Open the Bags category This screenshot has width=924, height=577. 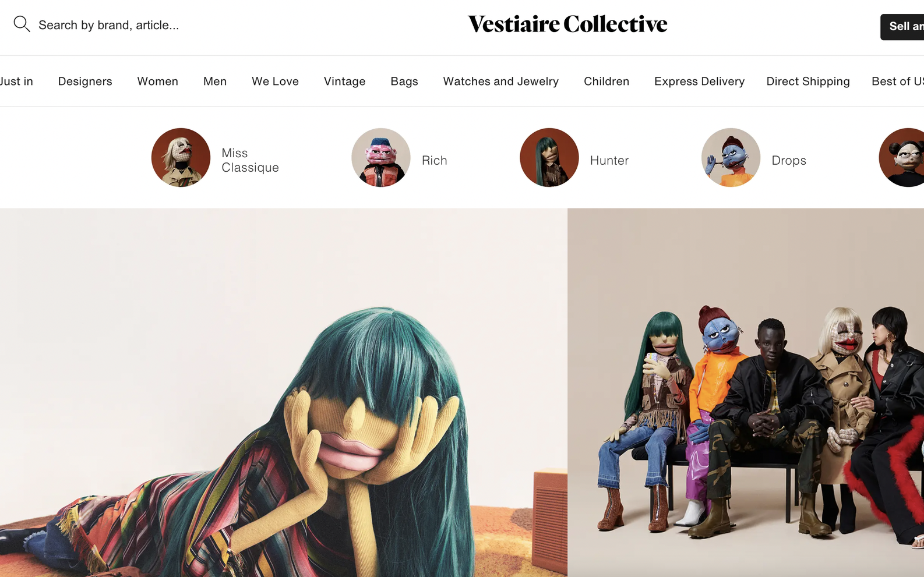404,82
